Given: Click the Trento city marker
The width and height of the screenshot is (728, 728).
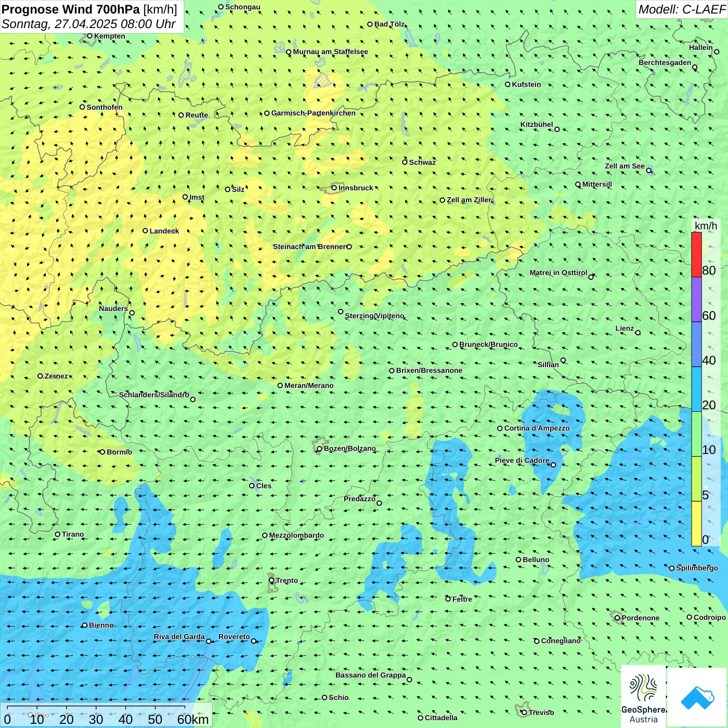Looking at the screenshot, I should pyautogui.click(x=271, y=580).
